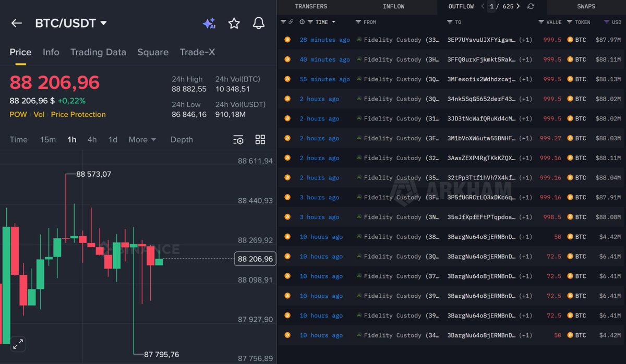This screenshot has width=626, height=364.
Task: Select the 1h chart interval
Action: pos(72,139)
